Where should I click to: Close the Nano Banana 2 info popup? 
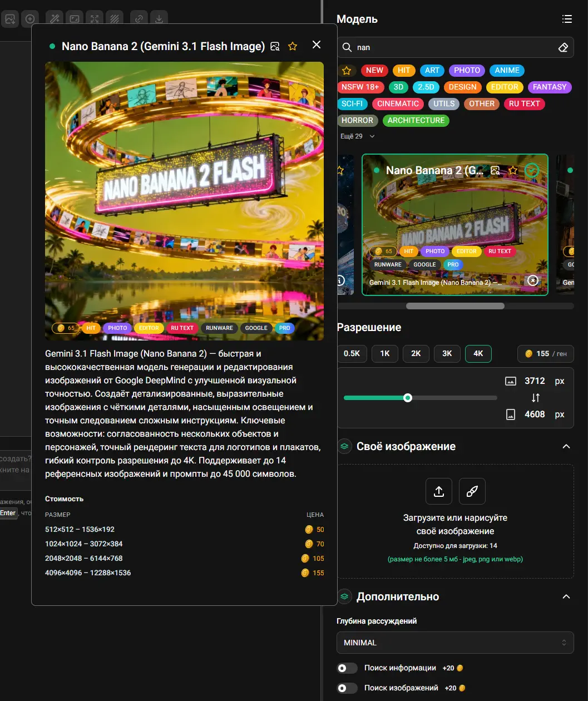point(317,45)
